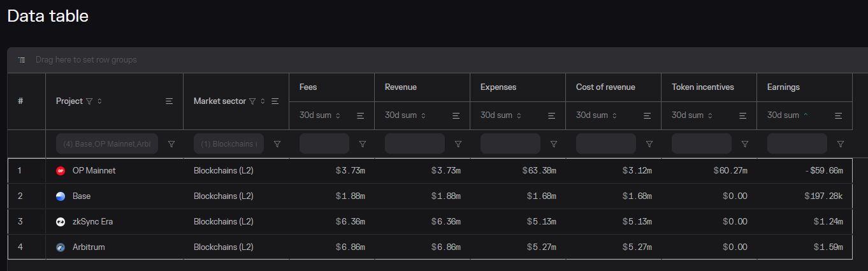
Task: Open the Market sector Blockchains filter dropdown
Action: tap(228, 144)
